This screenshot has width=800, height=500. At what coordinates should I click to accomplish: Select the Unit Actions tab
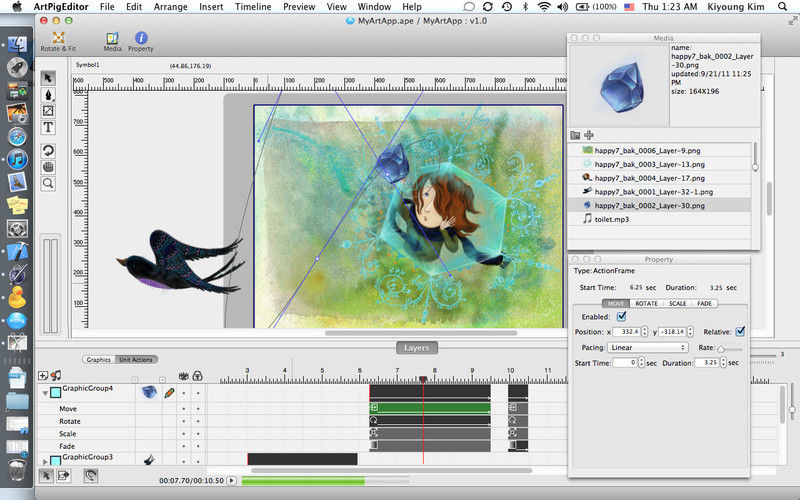[x=136, y=360]
